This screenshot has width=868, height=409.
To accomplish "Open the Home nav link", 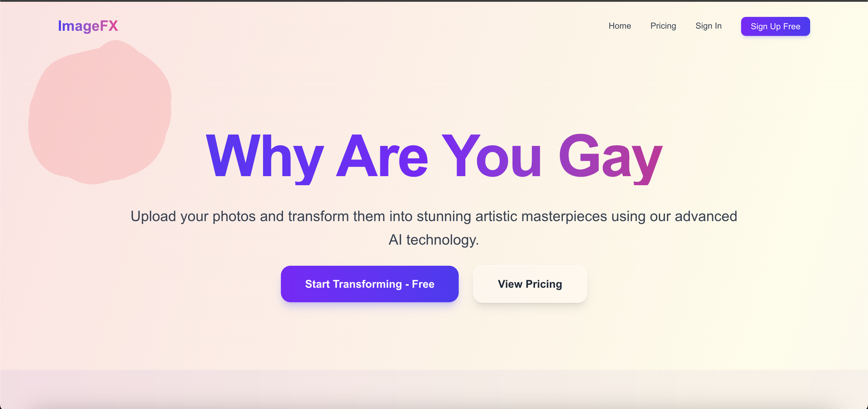I will [x=620, y=26].
